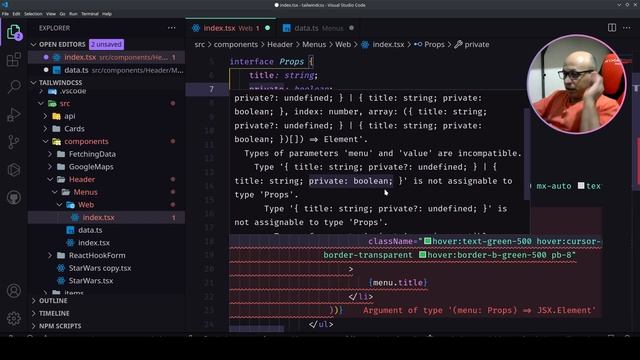Open the Terminal menu

90,13
